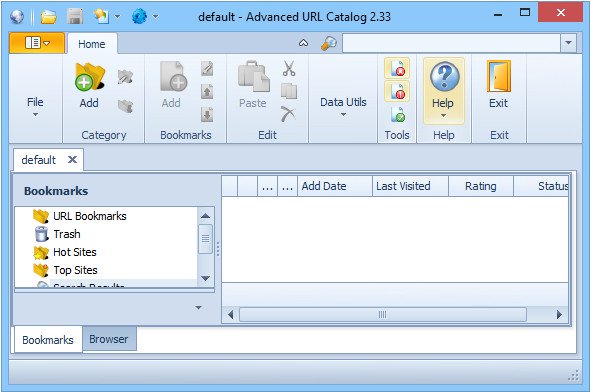Click the list horizontal scroll right arrow

tap(559, 314)
